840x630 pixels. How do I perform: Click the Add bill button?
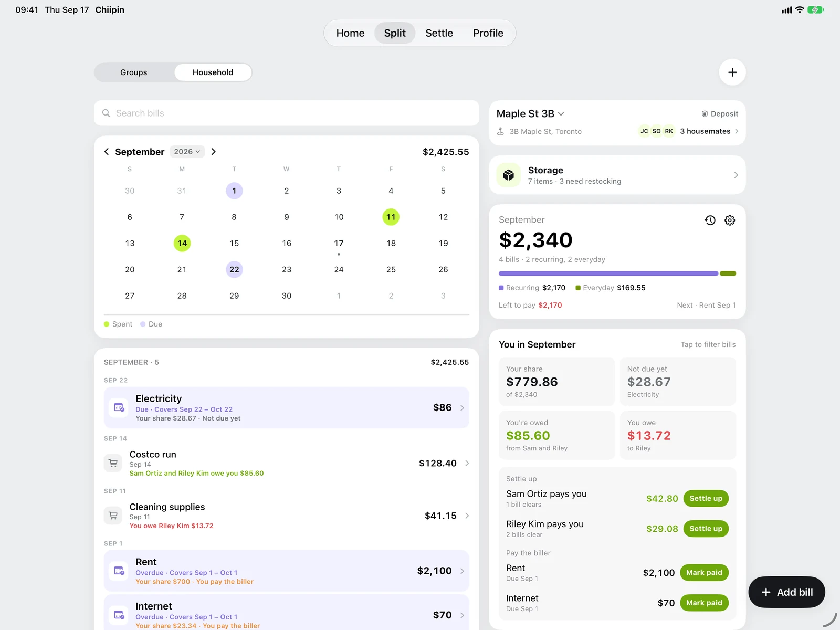[x=786, y=592]
